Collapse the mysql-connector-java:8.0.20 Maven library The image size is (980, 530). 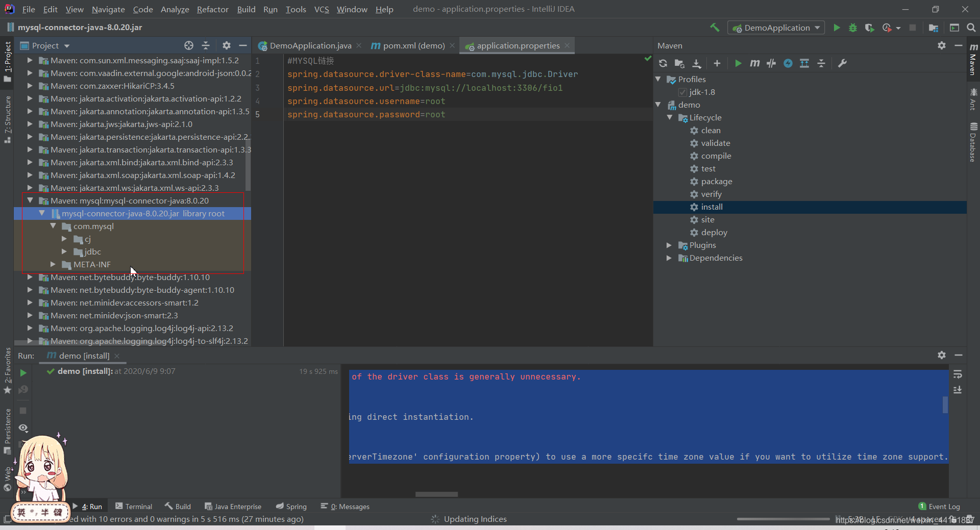[30, 200]
